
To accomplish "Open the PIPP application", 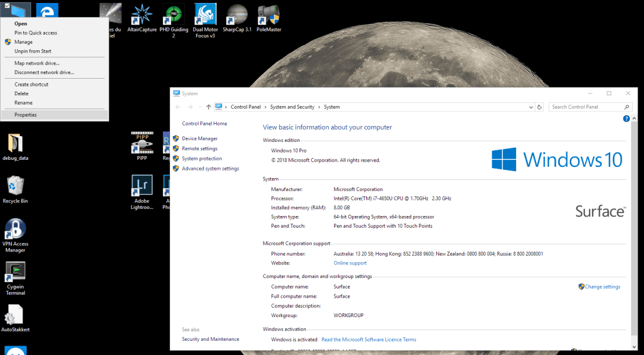I will (x=142, y=142).
